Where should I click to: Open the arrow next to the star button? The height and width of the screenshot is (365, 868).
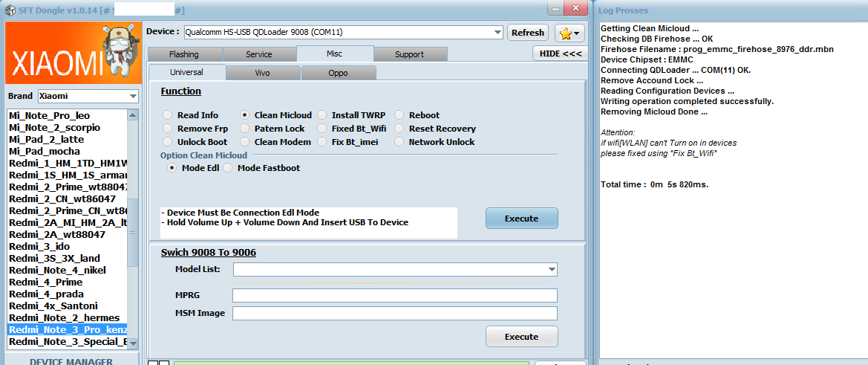(577, 33)
